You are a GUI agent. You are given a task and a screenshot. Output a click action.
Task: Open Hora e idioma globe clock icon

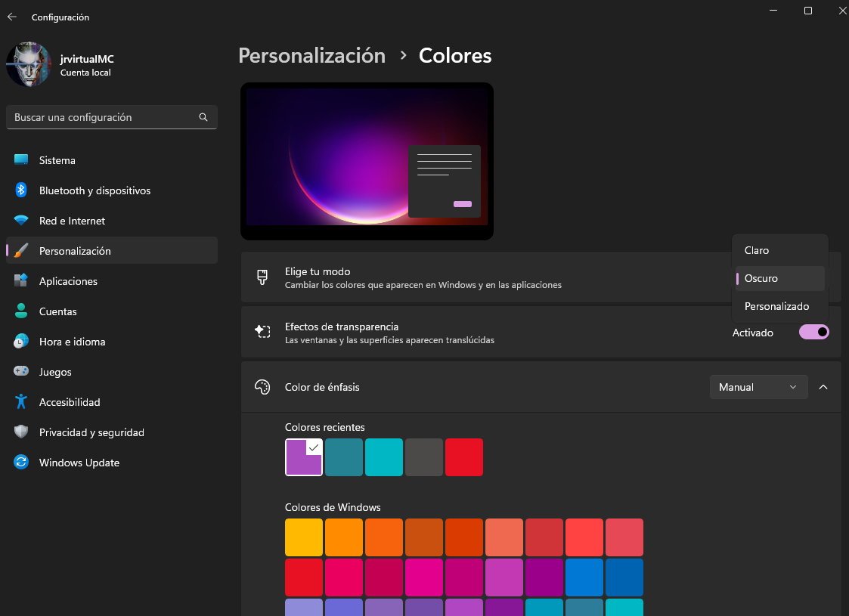[x=21, y=342]
